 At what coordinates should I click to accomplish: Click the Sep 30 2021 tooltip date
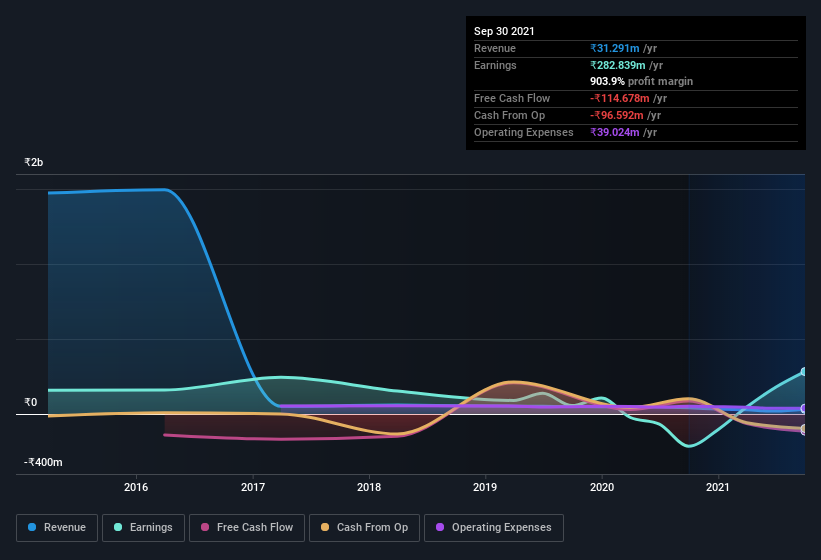504,31
